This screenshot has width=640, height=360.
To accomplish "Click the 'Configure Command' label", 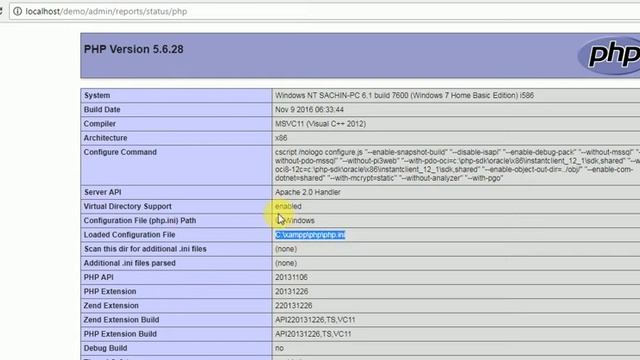I will [120, 152].
